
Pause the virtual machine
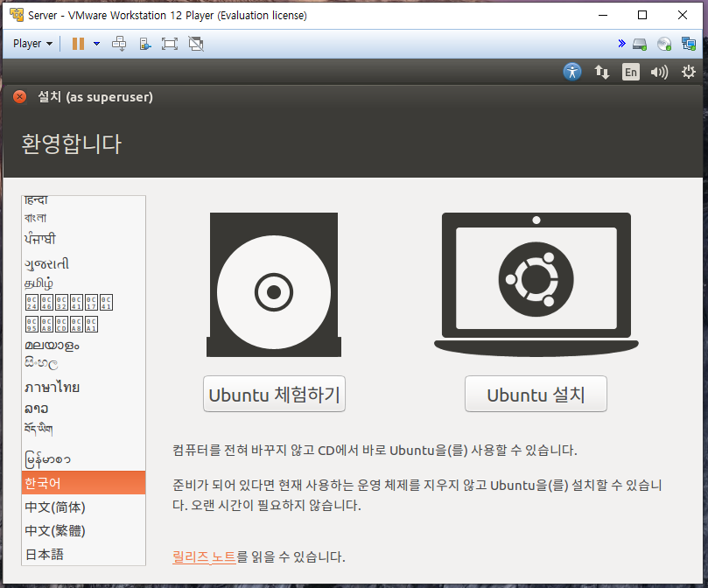(x=78, y=44)
